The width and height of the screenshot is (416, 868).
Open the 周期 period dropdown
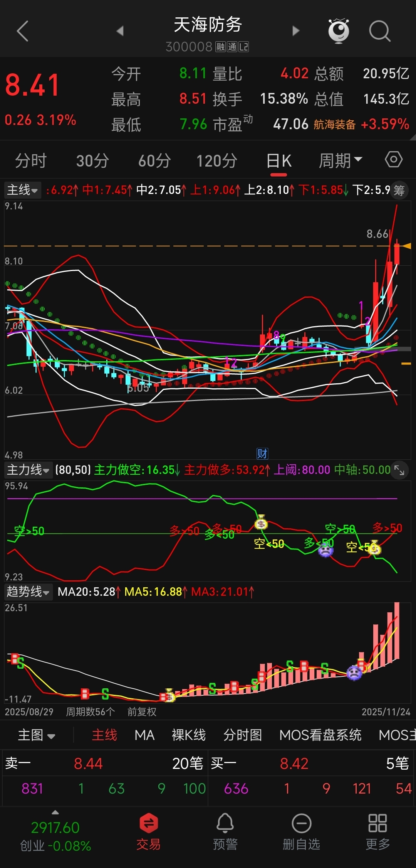coord(341,160)
